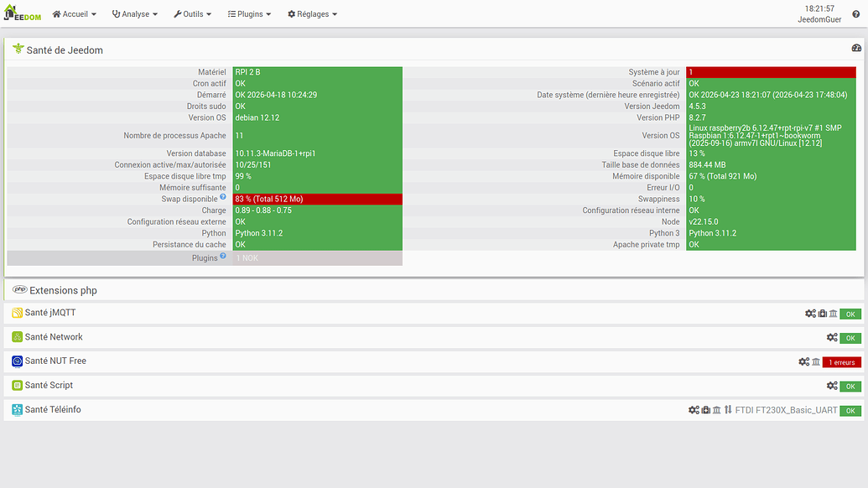Open the Réglages menu

click(x=312, y=13)
